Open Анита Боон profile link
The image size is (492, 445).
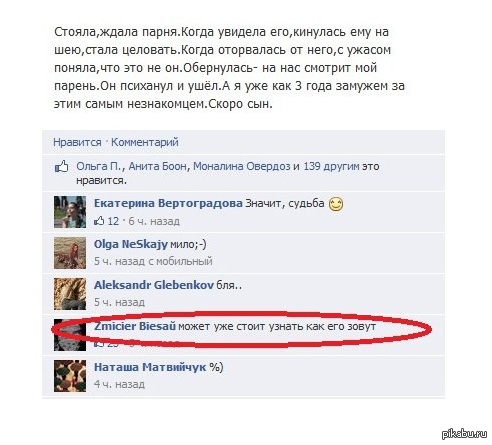click(158, 166)
